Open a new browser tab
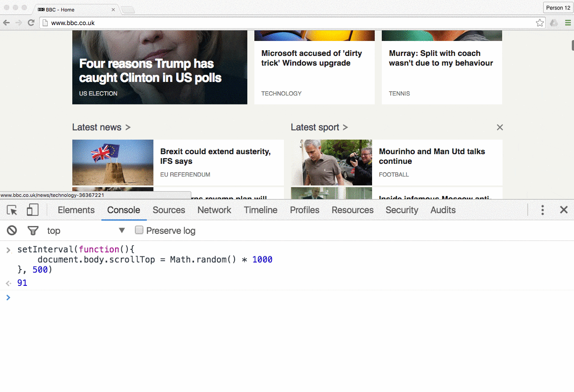The height and width of the screenshot is (392, 574). pyautogui.click(x=128, y=10)
